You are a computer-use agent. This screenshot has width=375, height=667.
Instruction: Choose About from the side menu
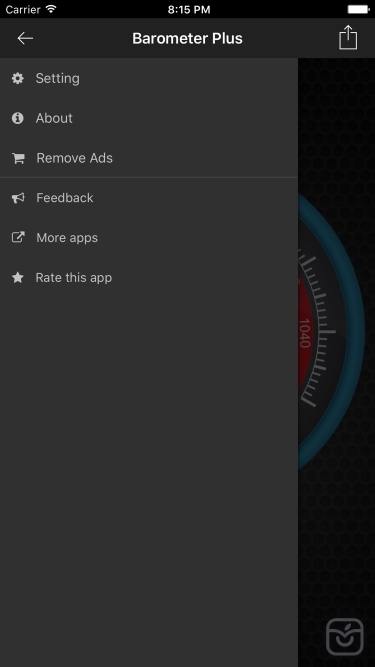[x=149, y=118]
